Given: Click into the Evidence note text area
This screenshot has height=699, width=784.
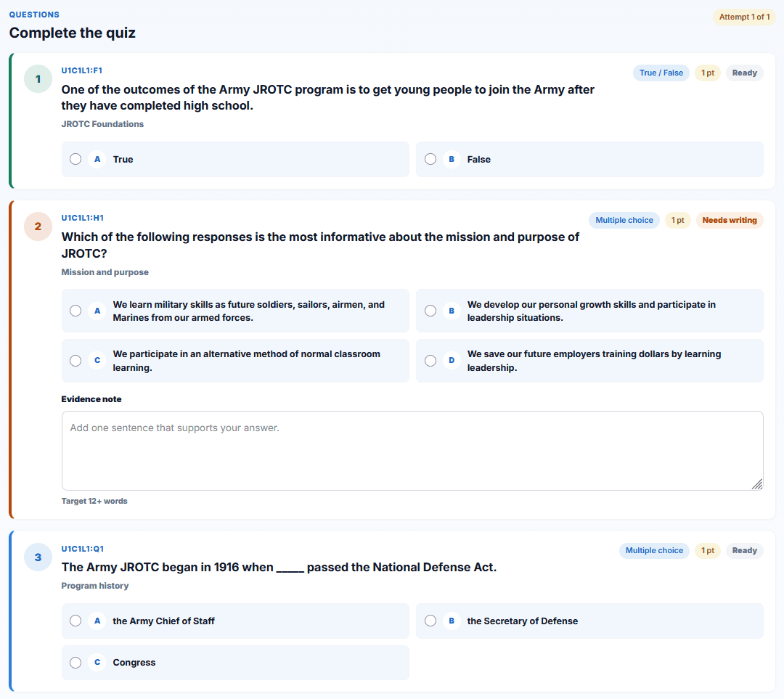Looking at the screenshot, I should [412, 451].
